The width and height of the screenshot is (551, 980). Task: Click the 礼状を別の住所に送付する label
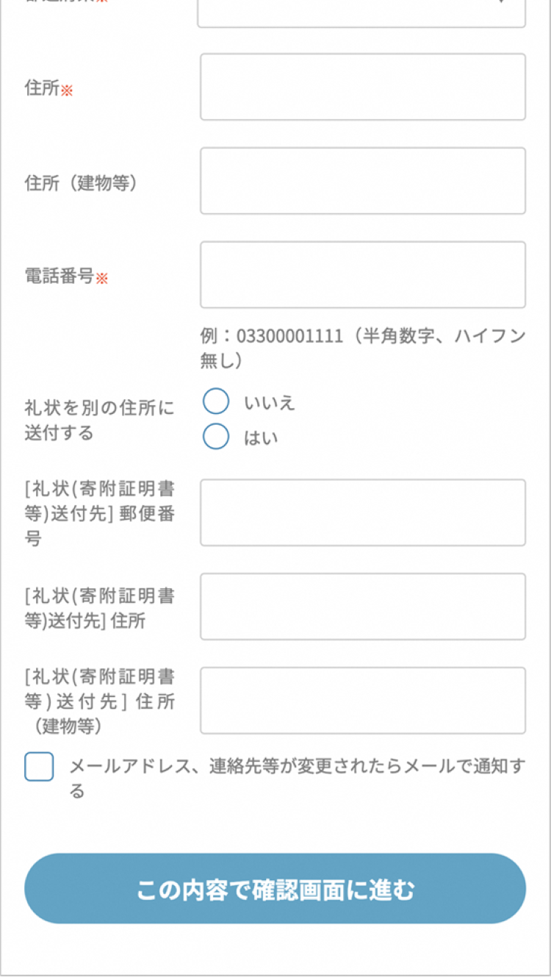(x=99, y=421)
